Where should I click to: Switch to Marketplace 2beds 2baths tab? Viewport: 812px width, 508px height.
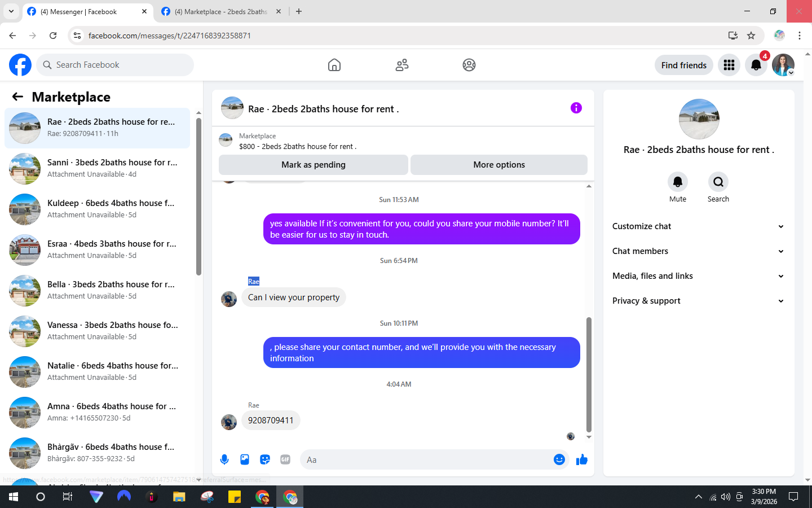coord(221,11)
